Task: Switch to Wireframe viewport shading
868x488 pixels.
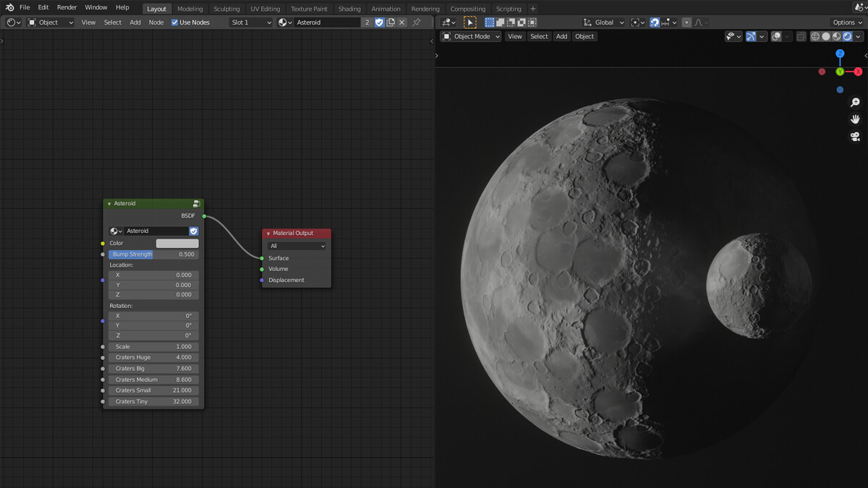Action: click(x=815, y=36)
